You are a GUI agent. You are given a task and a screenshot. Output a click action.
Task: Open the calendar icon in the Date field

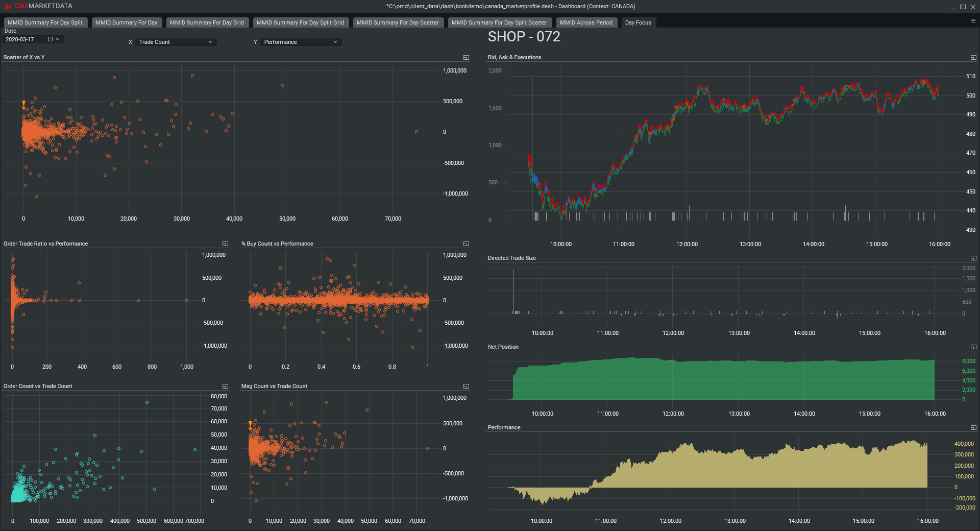pos(50,39)
